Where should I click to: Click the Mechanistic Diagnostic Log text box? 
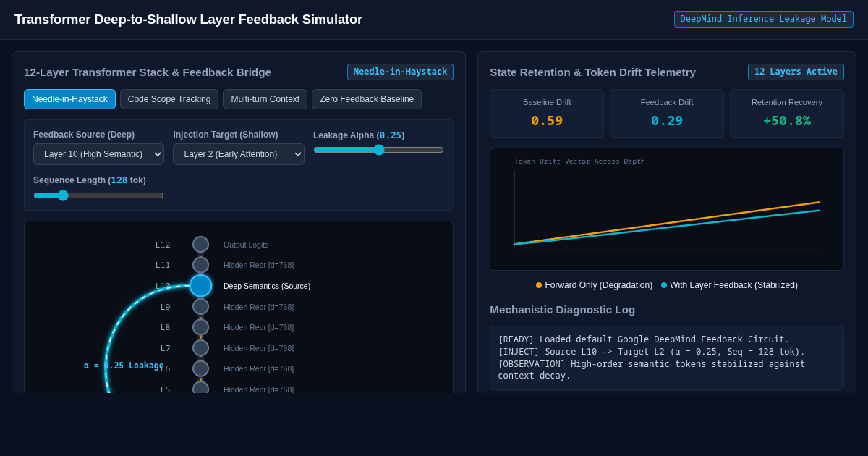667,358
